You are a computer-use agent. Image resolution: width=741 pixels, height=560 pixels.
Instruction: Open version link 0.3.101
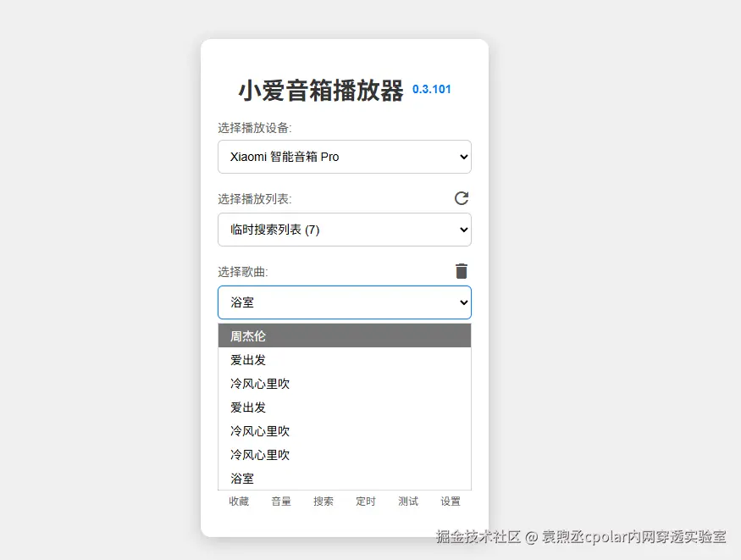pyautogui.click(x=432, y=89)
